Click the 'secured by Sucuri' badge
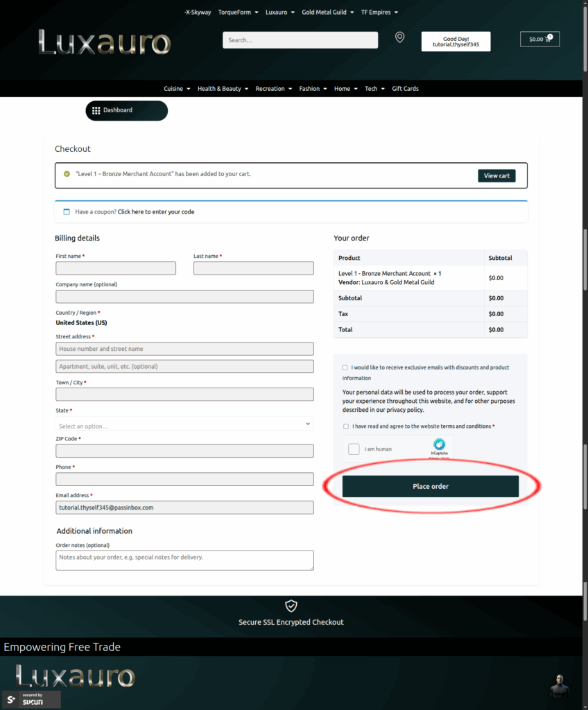588x710 pixels. tap(31, 699)
